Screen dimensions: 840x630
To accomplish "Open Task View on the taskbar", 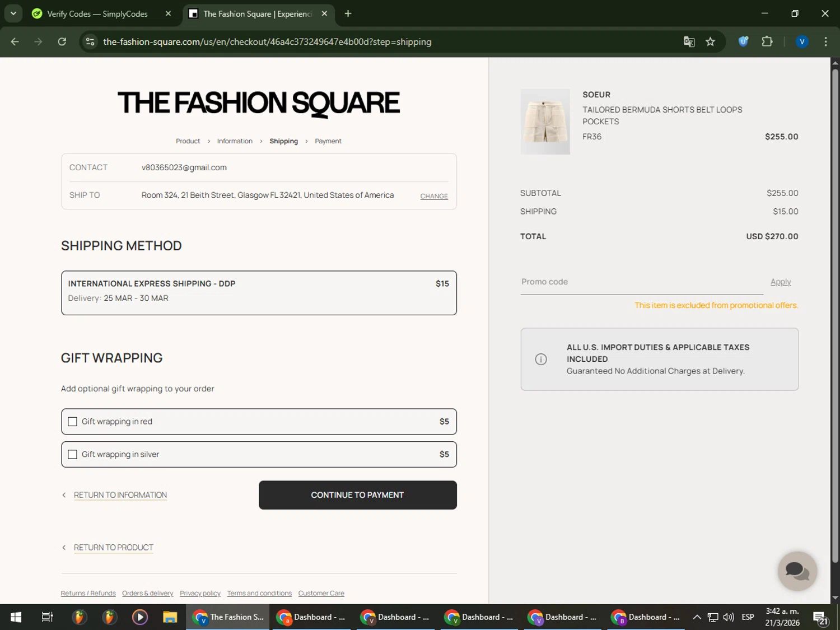I will point(48,617).
